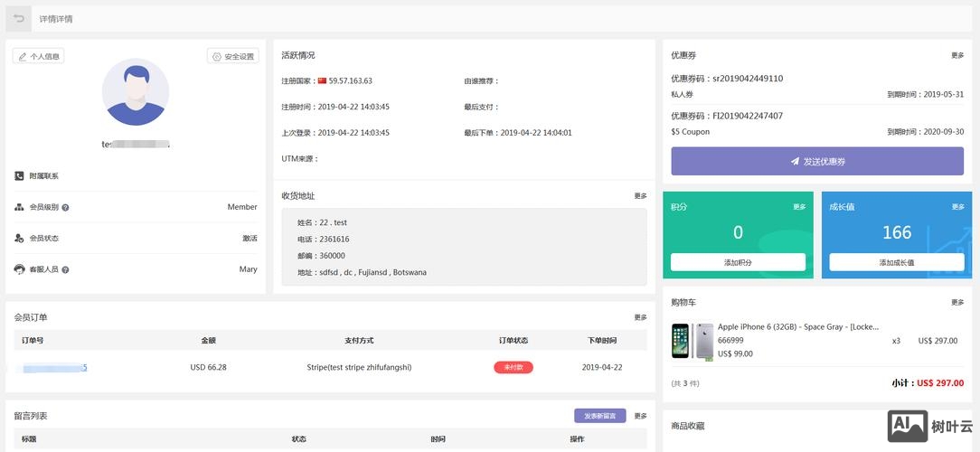Click the shipping address card

point(465,247)
